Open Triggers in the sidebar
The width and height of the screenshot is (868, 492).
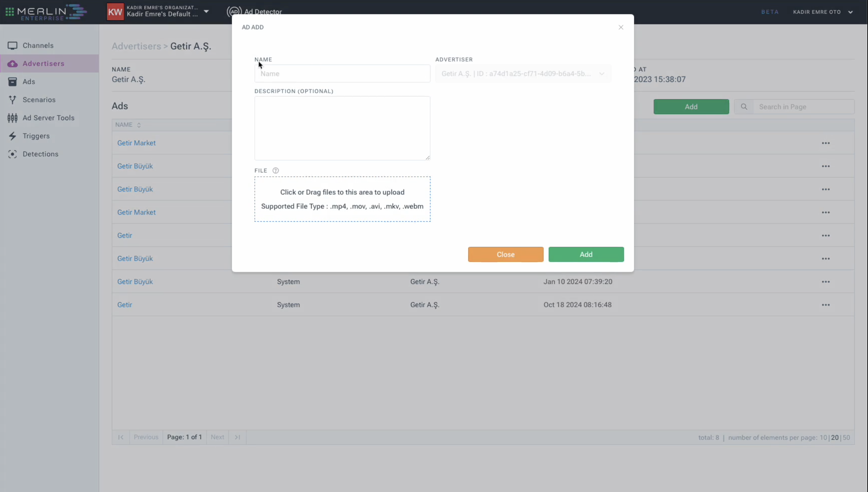coord(49,136)
